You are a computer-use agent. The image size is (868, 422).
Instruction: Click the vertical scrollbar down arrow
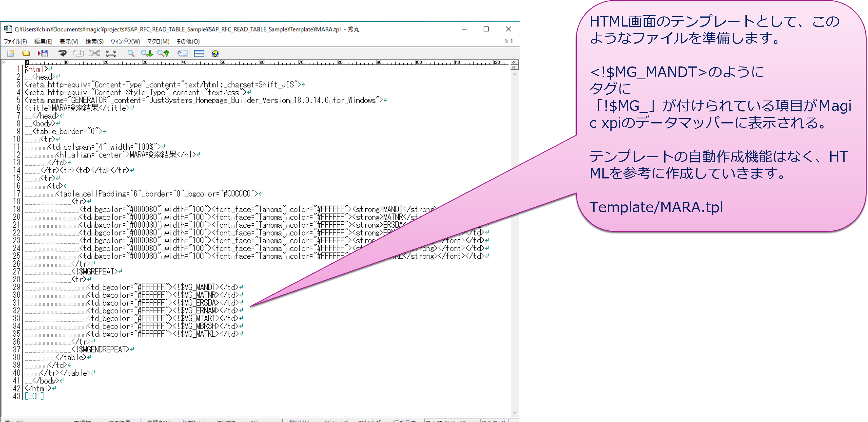pos(514,413)
